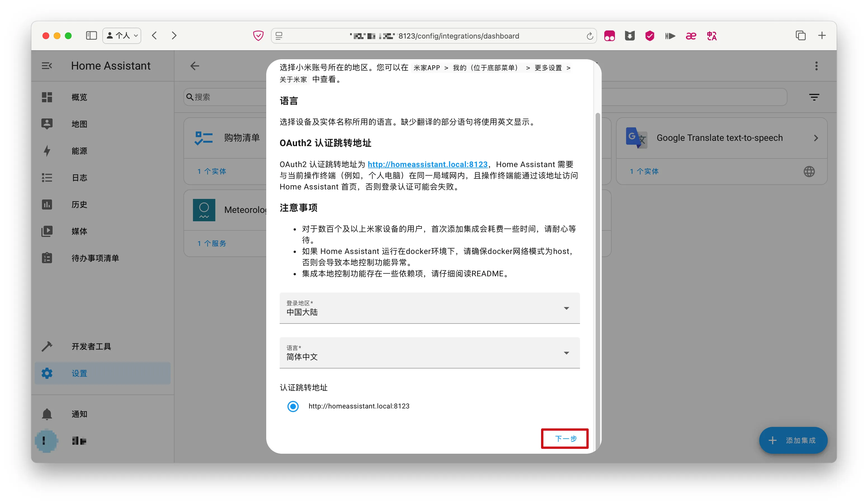Expand the 登录地区 region dropdown
This screenshot has width=868, height=504.
tap(430, 308)
